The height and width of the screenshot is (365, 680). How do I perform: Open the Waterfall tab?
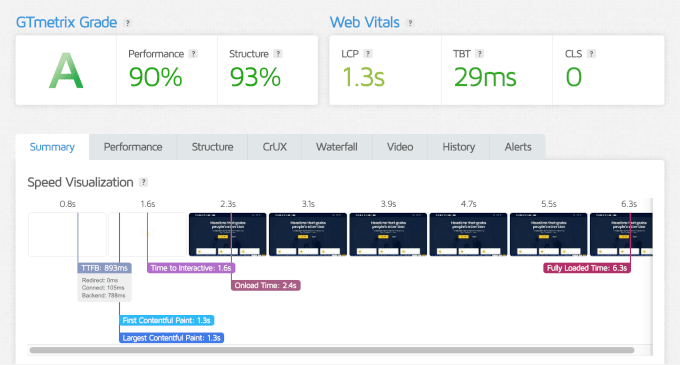tap(337, 147)
